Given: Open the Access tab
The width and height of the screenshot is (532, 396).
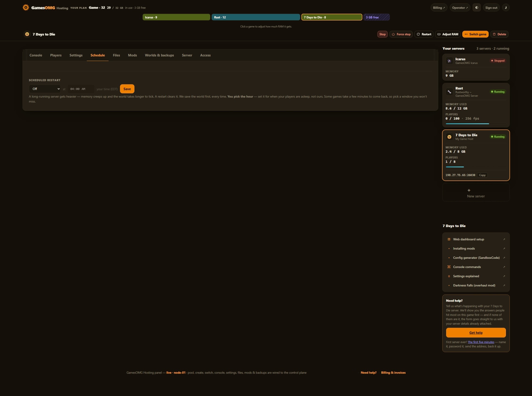Looking at the screenshot, I should point(205,55).
